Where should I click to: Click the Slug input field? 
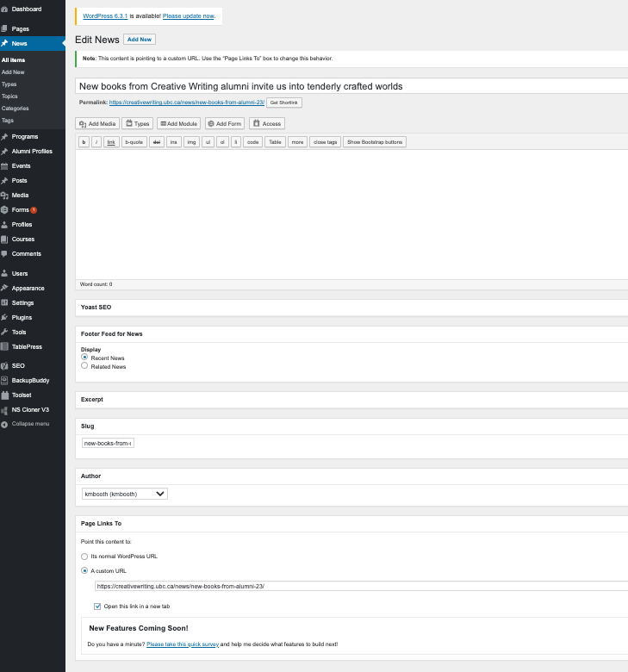pyautogui.click(x=108, y=444)
